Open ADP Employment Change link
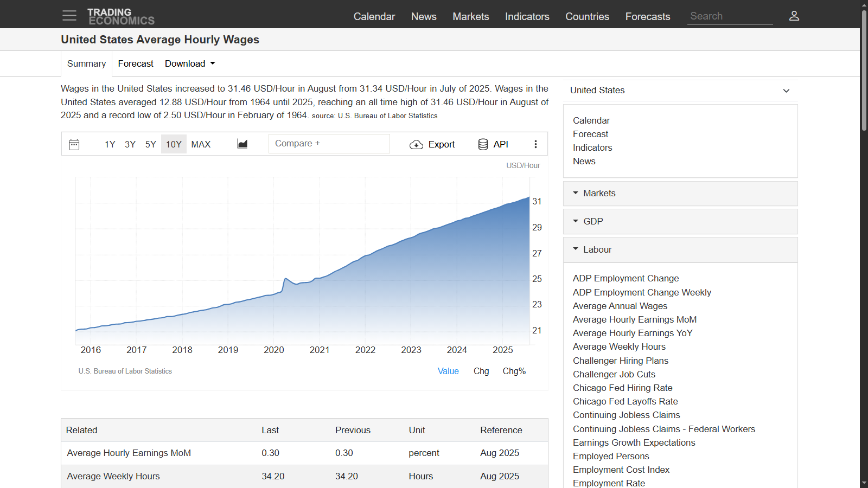868x488 pixels. pos(626,278)
